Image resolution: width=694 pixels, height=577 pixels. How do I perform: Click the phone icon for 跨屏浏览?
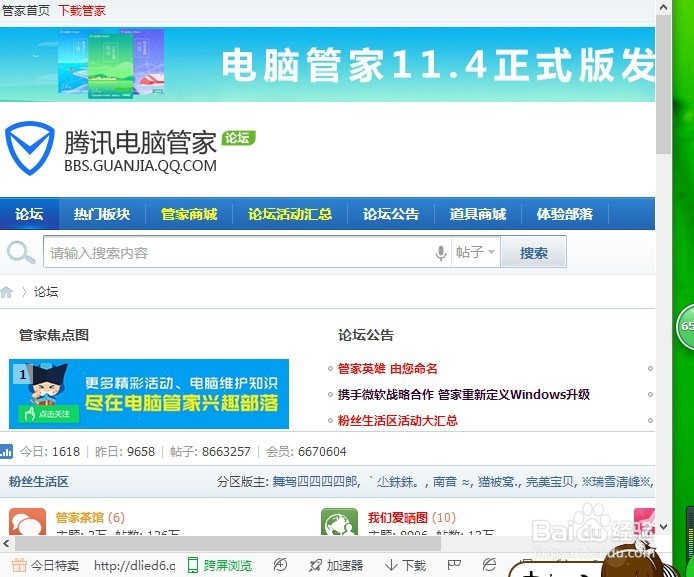click(x=193, y=565)
